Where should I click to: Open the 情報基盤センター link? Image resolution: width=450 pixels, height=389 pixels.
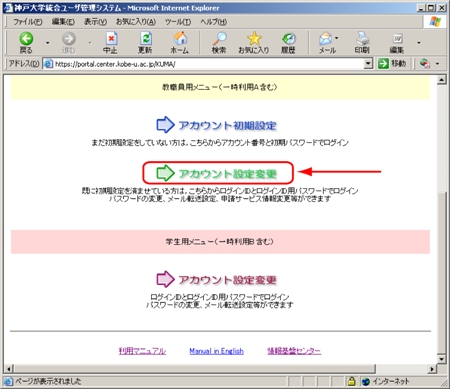(294, 351)
